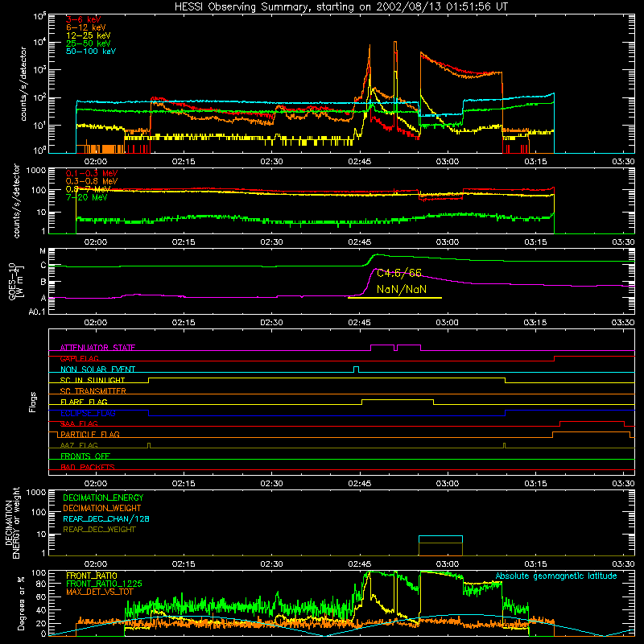Click the REAR_DEC_WEIGHT legend label
The image size is (644, 644).
click(x=99, y=530)
